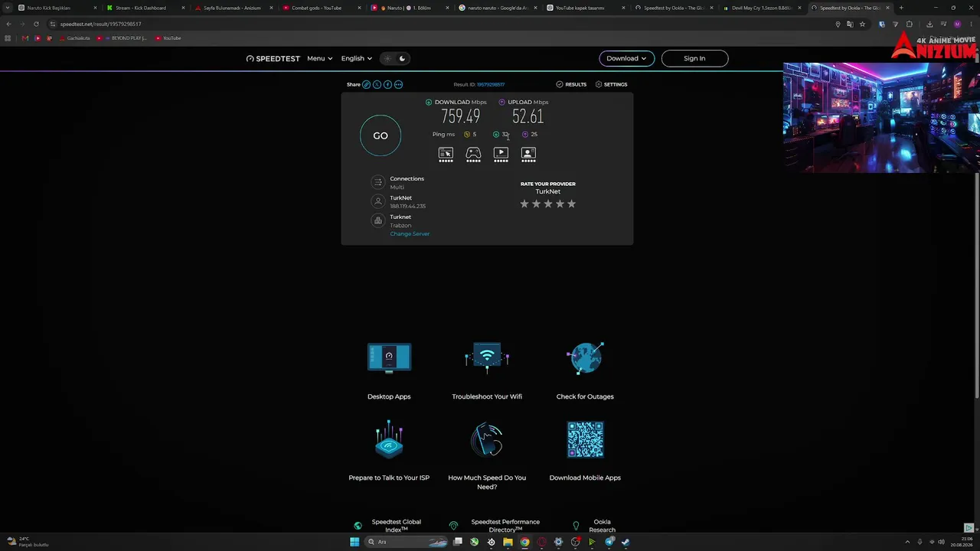
Task: Copy the share link icon
Action: 366,84
